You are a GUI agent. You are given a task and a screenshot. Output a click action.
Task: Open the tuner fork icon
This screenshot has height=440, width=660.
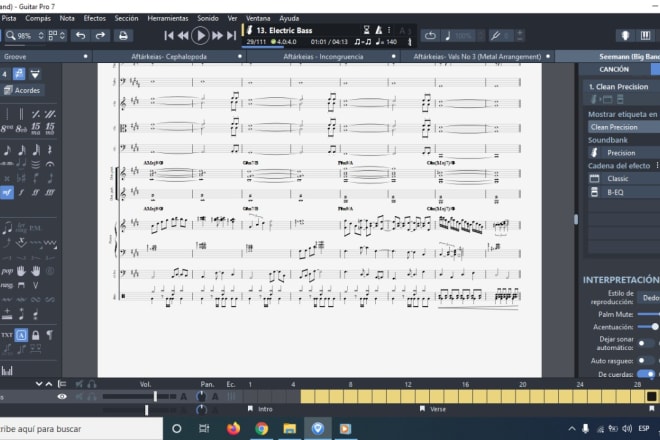point(495,36)
